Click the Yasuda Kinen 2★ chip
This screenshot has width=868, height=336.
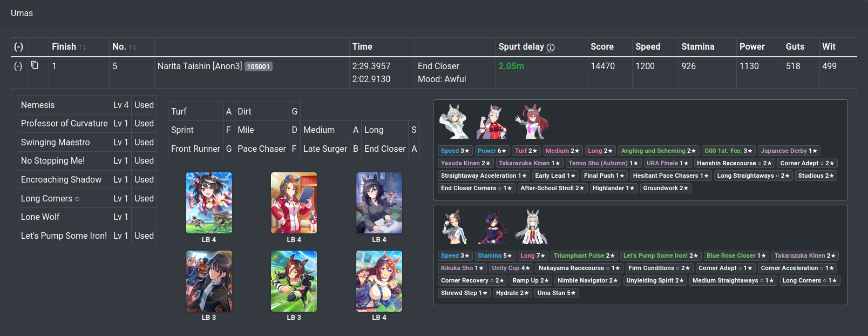(x=465, y=163)
